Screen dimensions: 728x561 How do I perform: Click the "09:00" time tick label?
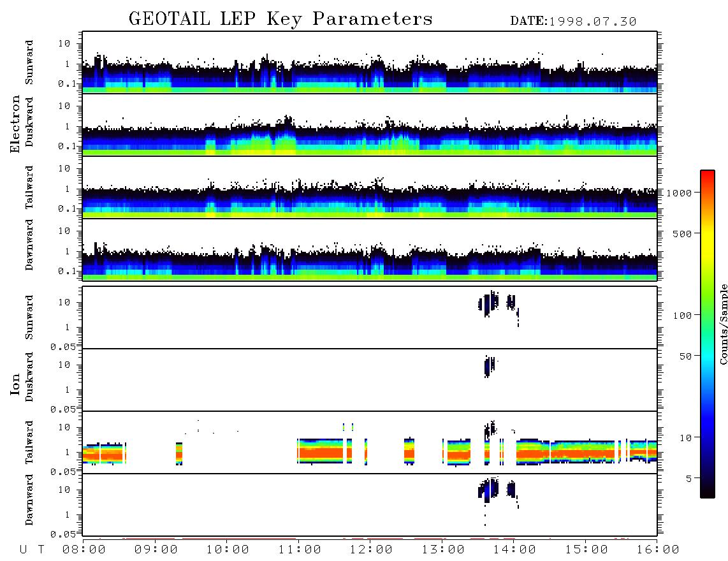coord(156,550)
